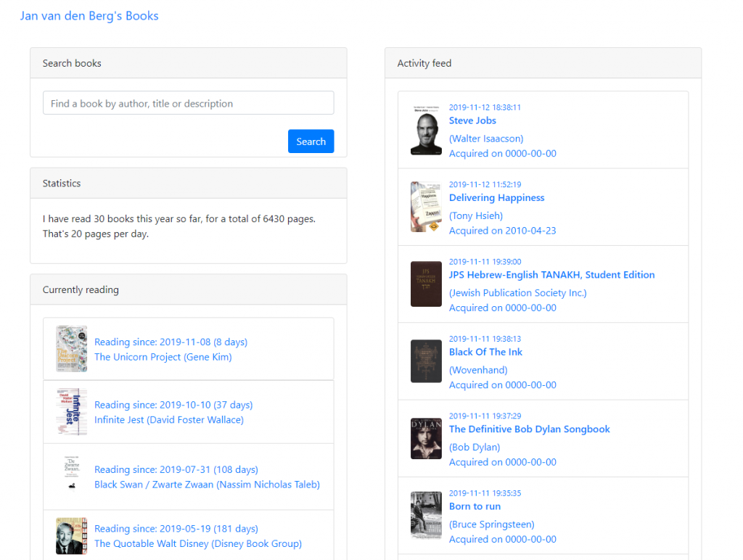Viewport: 743px width, 560px height.
Task: Open the Steve Jobs title link
Action: pyautogui.click(x=472, y=120)
